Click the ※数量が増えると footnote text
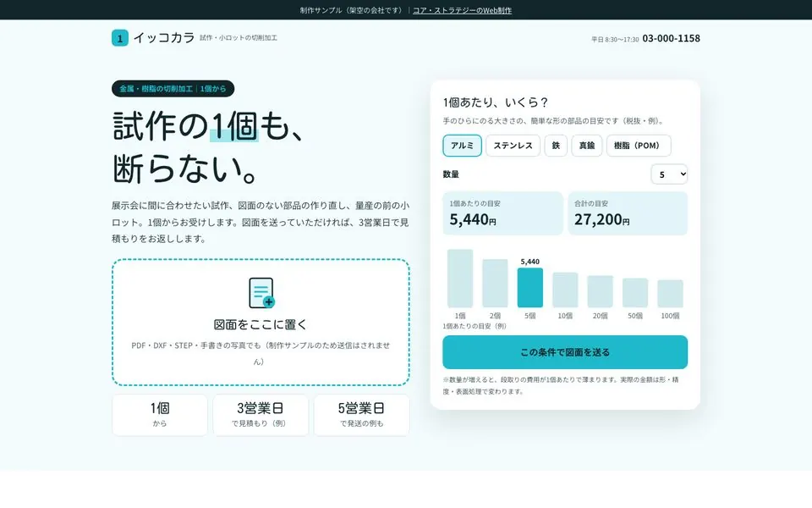Screen dimensions: 812x508 pyautogui.click(x=560, y=386)
